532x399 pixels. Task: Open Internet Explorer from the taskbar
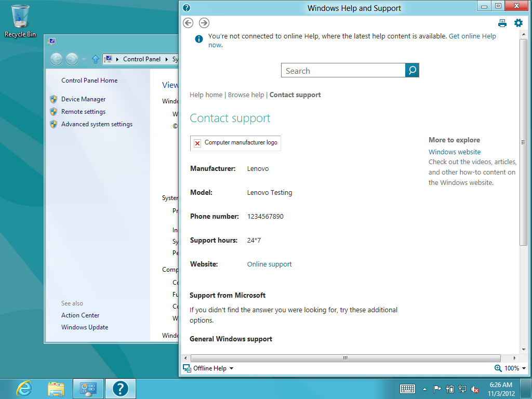click(24, 388)
